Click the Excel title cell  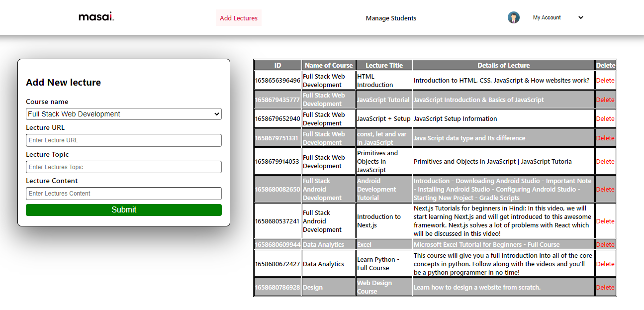tap(384, 245)
